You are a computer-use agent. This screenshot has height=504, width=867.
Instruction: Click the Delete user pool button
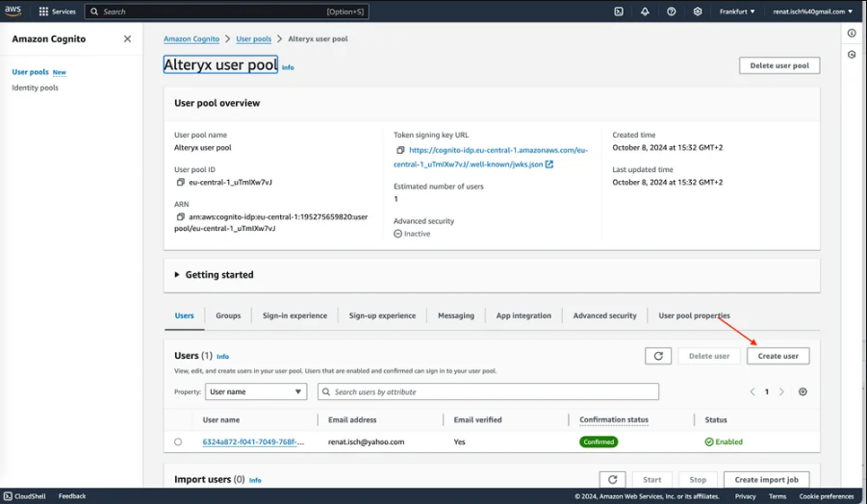(779, 65)
